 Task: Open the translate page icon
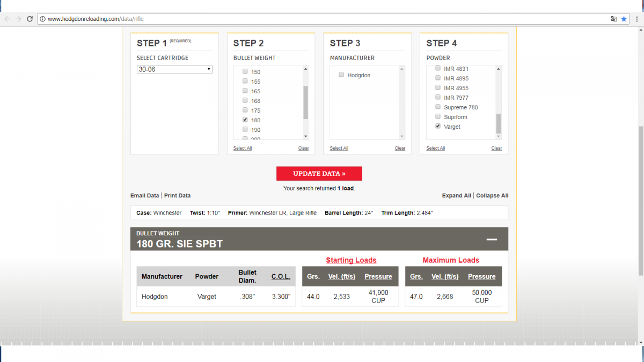(613, 19)
